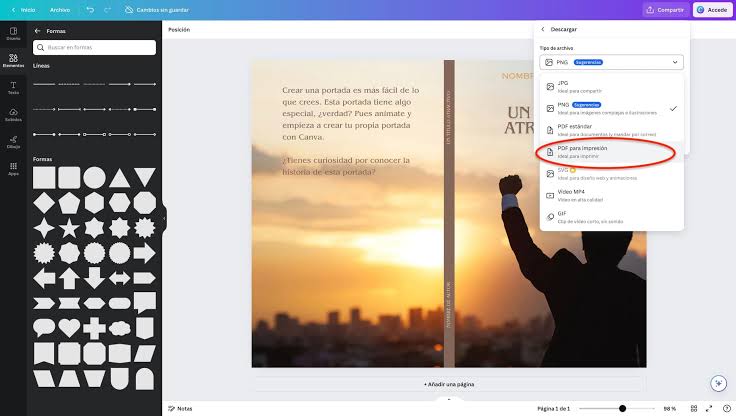The height and width of the screenshot is (416, 736).
Task: Insert the five-pointed star shape
Action: click(69, 228)
